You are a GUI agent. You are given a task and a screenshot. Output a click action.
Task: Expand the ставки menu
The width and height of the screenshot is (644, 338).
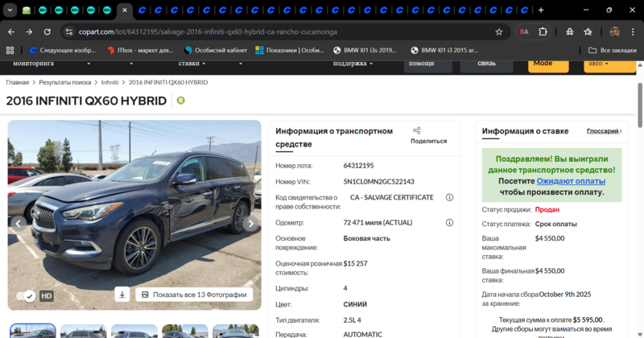(192, 64)
